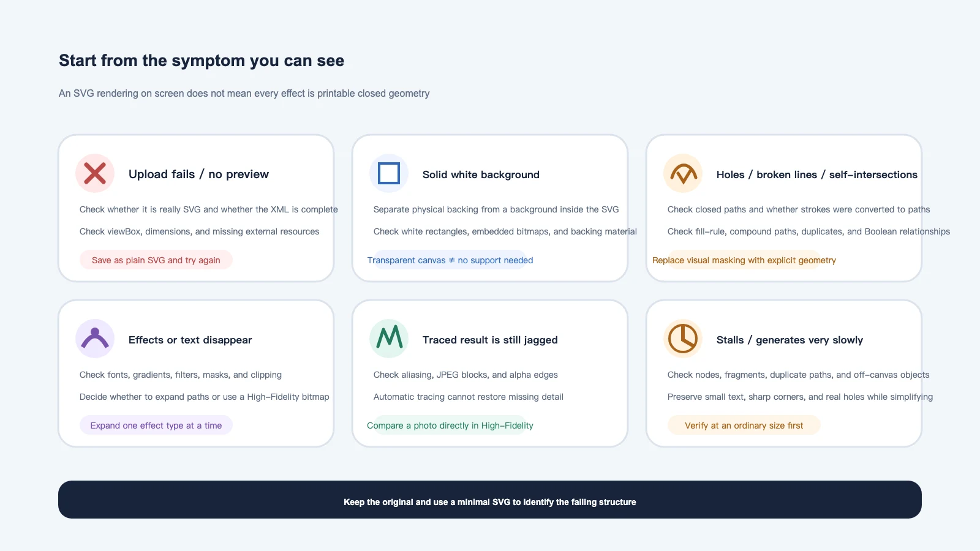Click the orange clock stalls icon
The image size is (980, 551).
(x=683, y=339)
